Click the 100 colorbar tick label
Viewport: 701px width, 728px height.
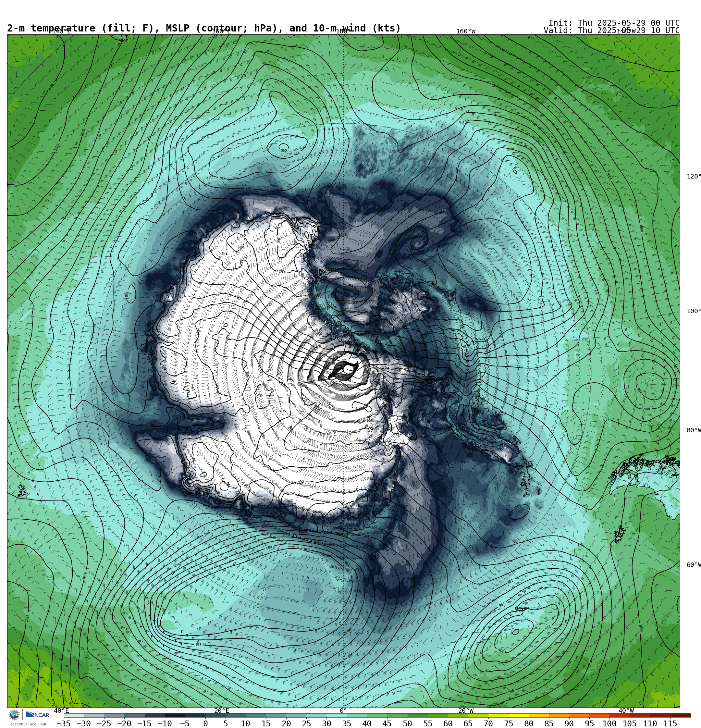click(609, 723)
